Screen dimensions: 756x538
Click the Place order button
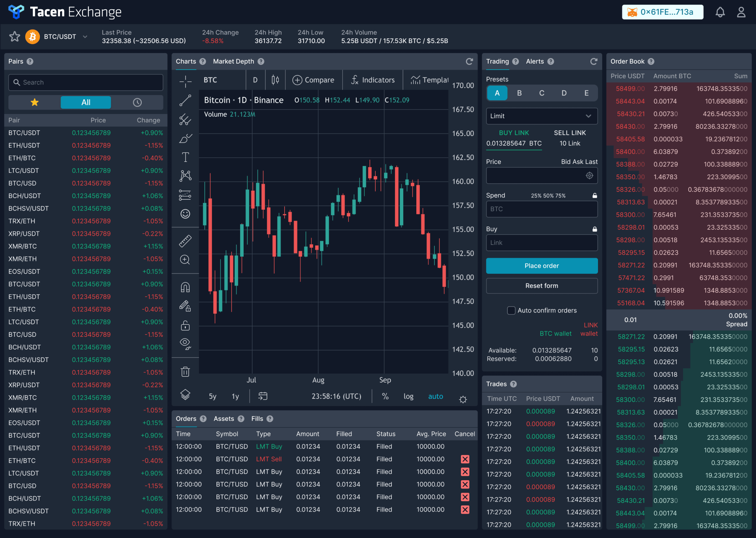click(541, 266)
